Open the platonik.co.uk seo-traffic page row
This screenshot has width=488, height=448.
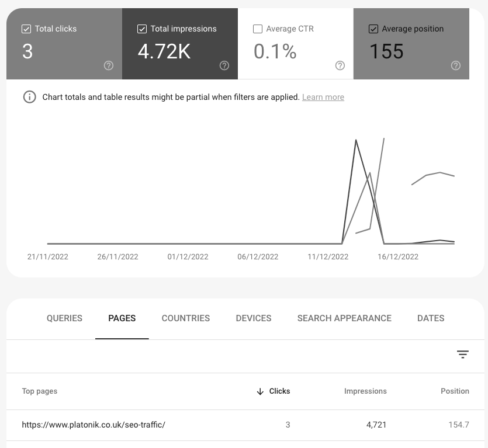(94, 425)
